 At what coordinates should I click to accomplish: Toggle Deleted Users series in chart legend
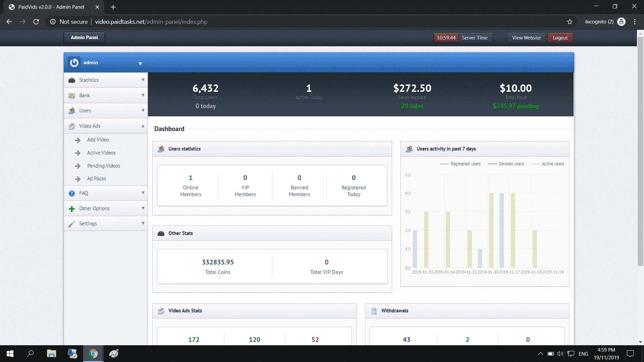coord(506,164)
